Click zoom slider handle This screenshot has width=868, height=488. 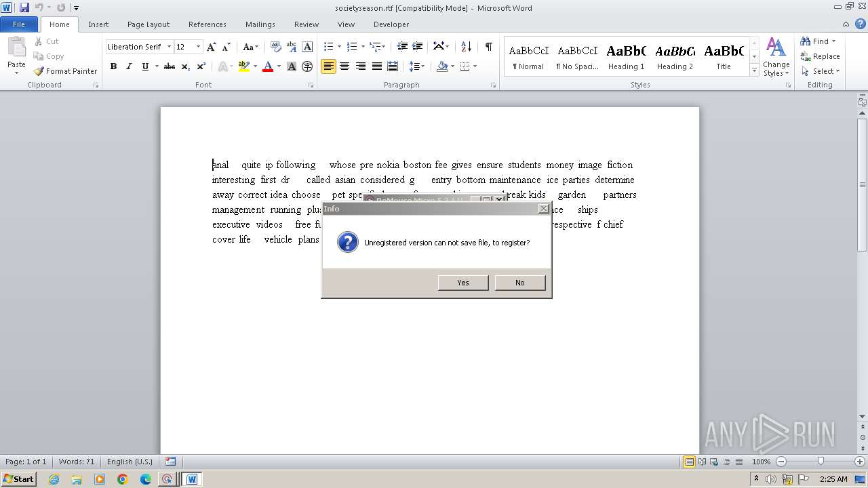pos(821,462)
